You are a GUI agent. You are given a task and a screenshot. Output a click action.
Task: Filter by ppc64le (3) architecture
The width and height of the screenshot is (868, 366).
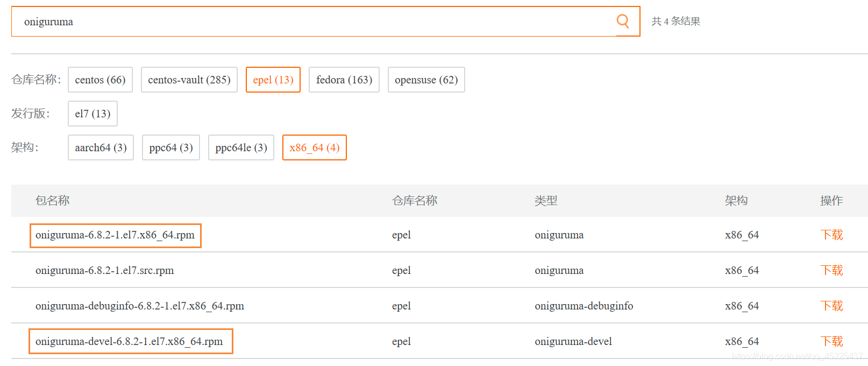(241, 147)
